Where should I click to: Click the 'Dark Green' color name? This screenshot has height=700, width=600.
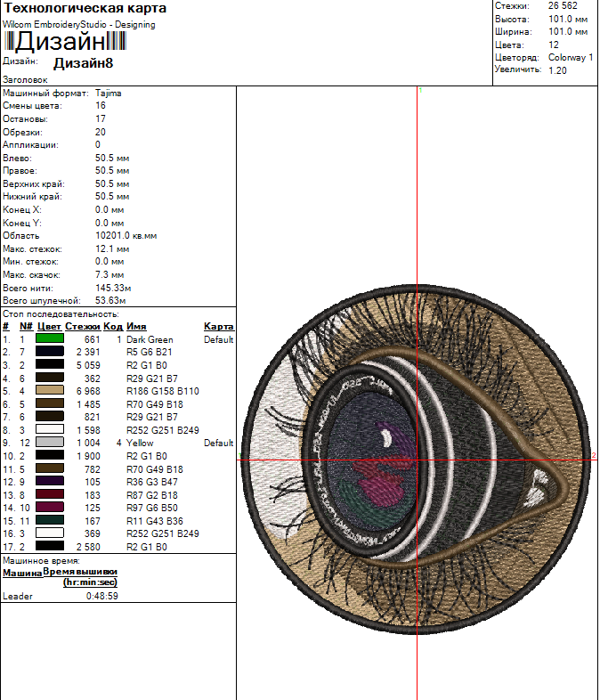pos(150,339)
